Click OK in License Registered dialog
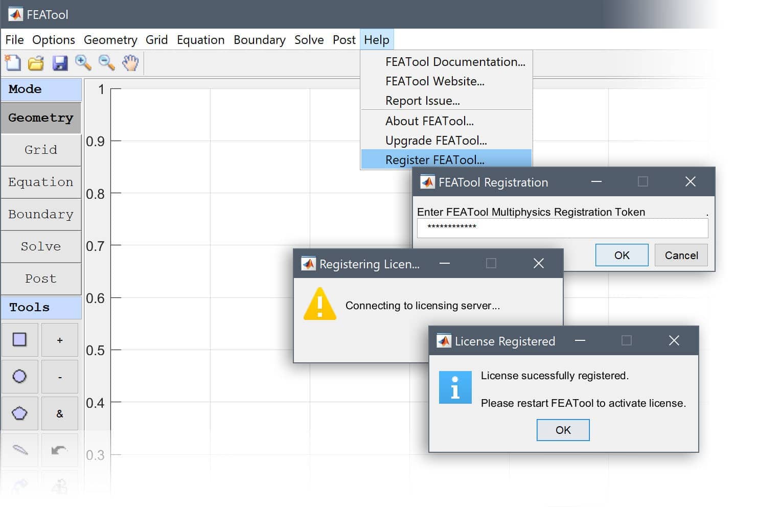This screenshot has height=532, width=758. pos(563,430)
